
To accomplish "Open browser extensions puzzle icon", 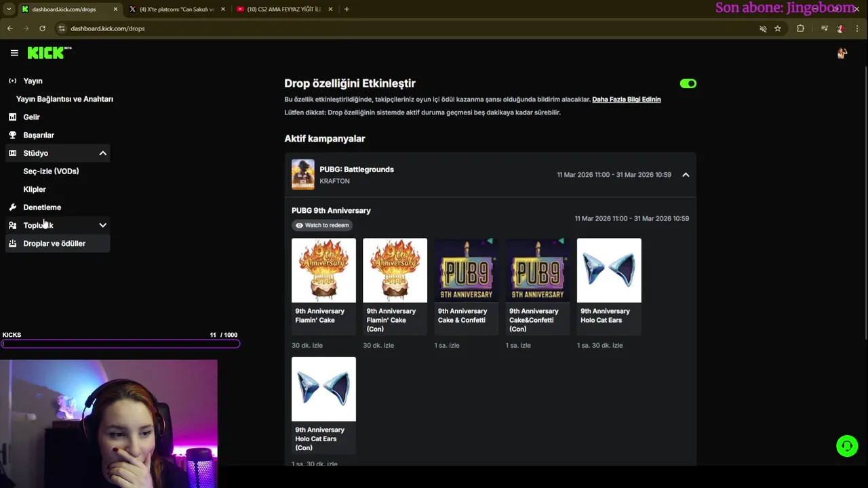I will (x=800, y=28).
